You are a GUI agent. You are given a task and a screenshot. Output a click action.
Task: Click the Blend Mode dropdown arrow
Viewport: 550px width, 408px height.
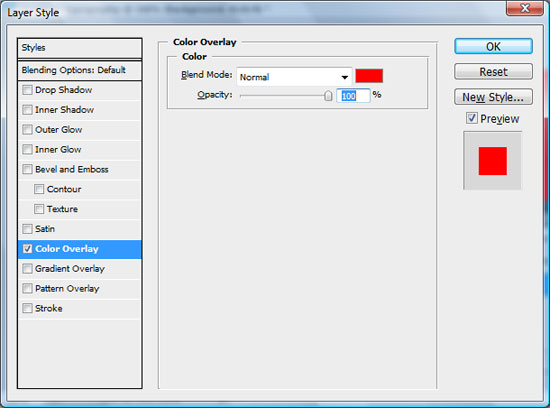[x=345, y=77]
